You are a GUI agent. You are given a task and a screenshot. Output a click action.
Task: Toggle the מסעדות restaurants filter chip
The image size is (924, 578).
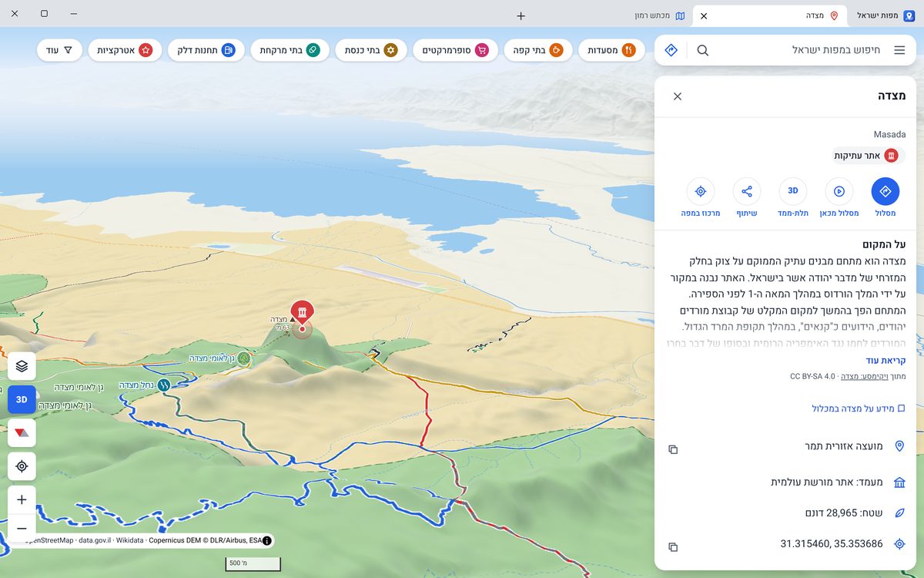[611, 50]
